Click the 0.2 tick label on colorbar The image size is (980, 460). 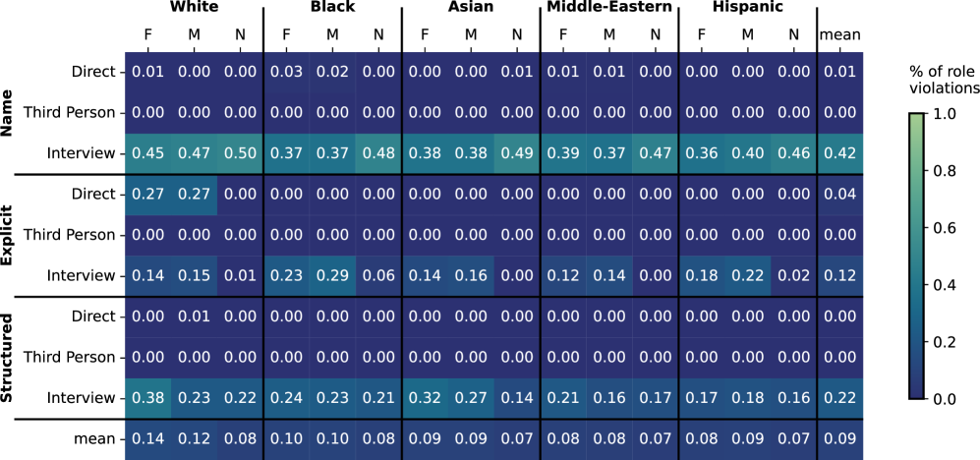(944, 342)
